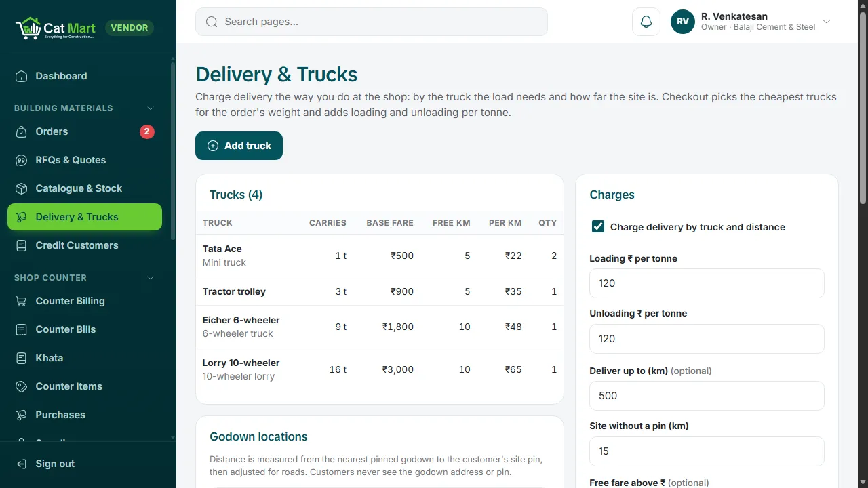Image resolution: width=868 pixels, height=488 pixels.
Task: Click the RFQs & Quotes icon
Action: point(22,160)
